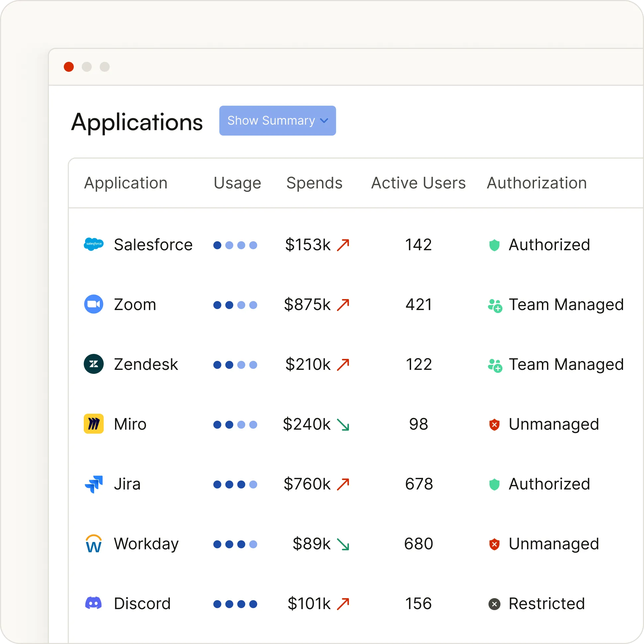Image resolution: width=644 pixels, height=644 pixels.
Task: Click Zoom's Team Managed people icon
Action: pos(495,305)
